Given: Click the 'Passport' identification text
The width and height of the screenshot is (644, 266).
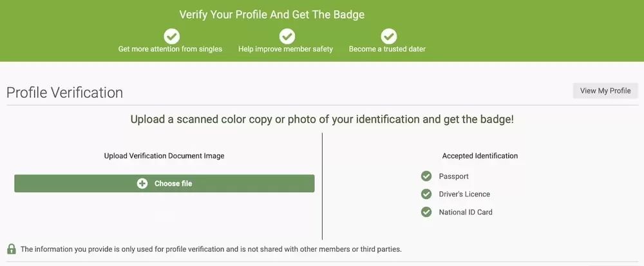Looking at the screenshot, I should pos(453,176).
